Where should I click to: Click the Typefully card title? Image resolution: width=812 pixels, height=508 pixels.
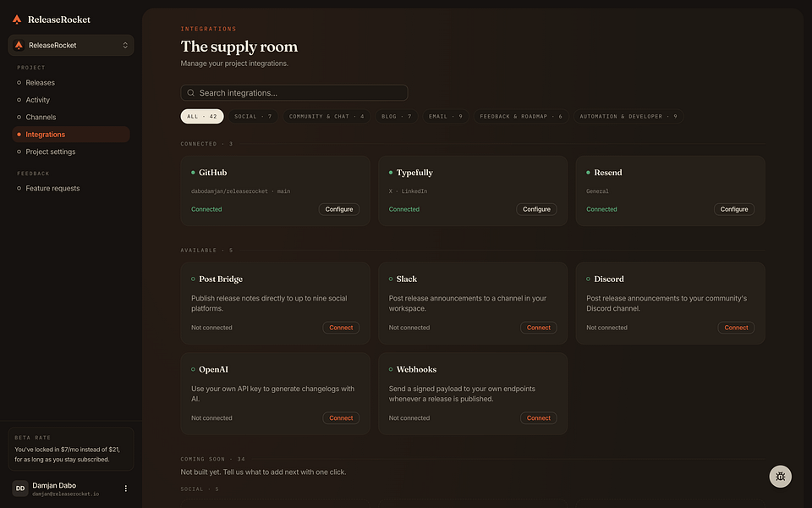(414, 173)
